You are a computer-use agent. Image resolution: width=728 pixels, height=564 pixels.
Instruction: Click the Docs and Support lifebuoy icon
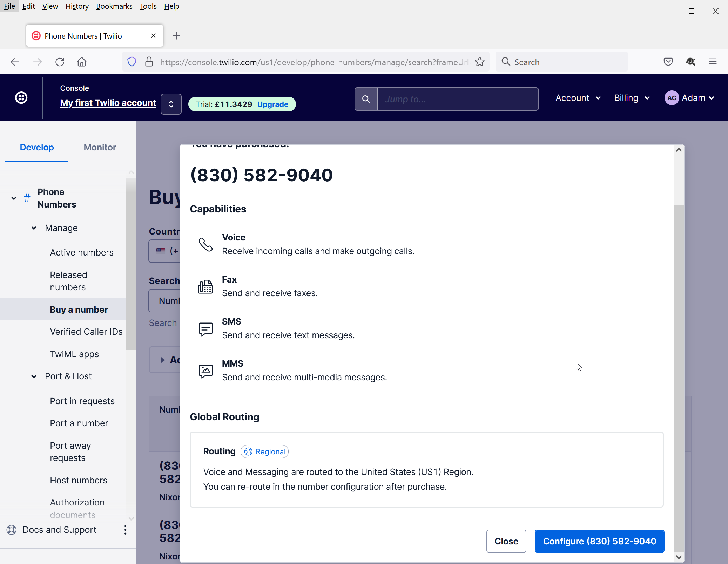click(x=12, y=530)
